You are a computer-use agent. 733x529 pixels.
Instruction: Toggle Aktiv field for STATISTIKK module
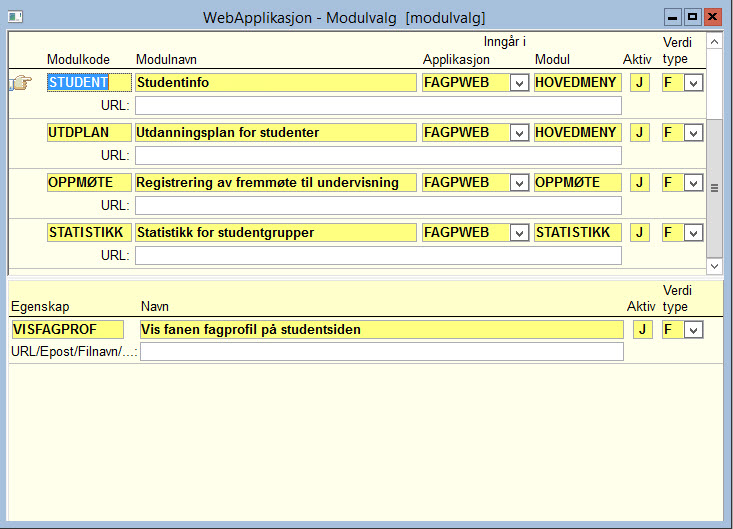click(x=640, y=233)
